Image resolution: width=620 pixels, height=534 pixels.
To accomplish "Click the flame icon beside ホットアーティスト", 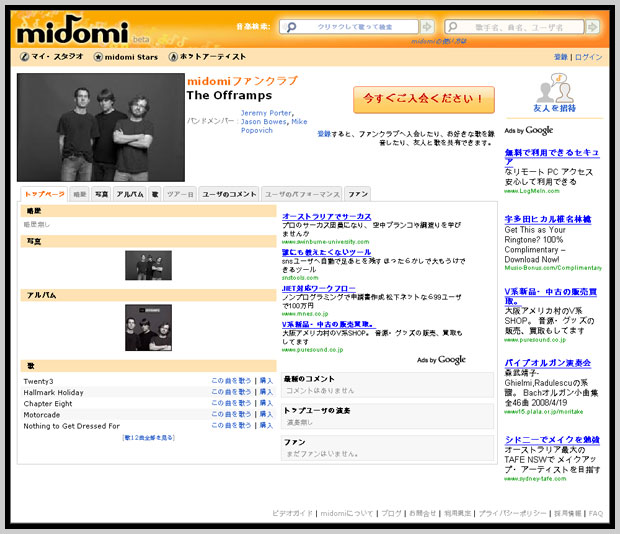I will click(x=173, y=57).
